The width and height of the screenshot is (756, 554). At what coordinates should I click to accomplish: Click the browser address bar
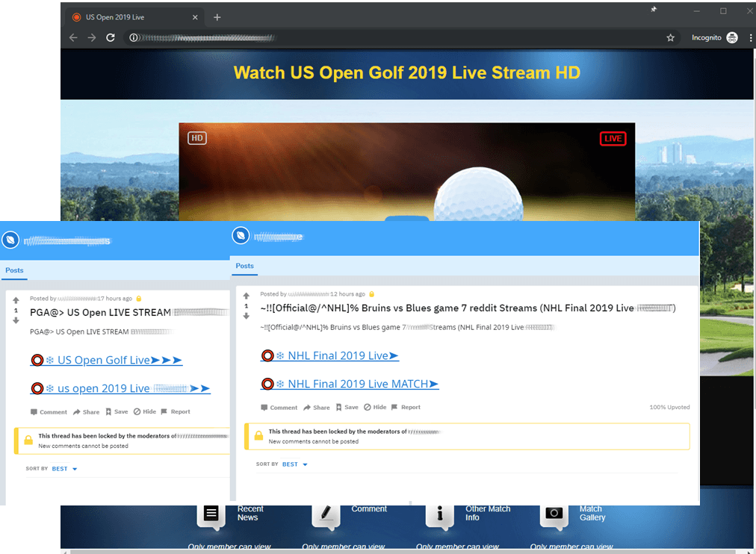400,37
